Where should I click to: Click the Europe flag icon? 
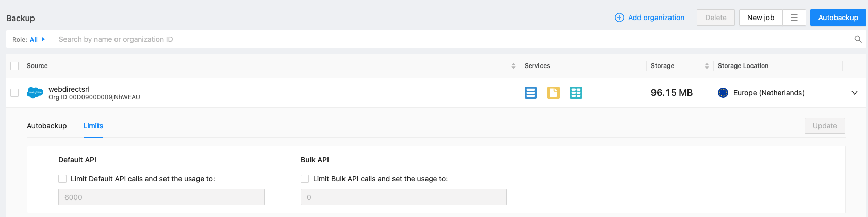pyautogui.click(x=723, y=93)
